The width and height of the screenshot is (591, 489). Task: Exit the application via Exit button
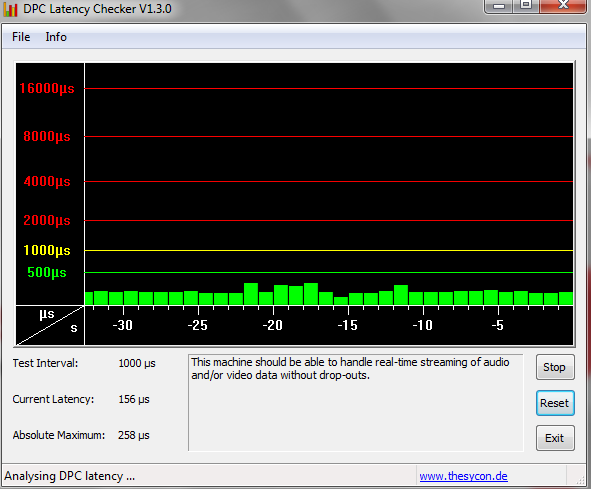555,438
